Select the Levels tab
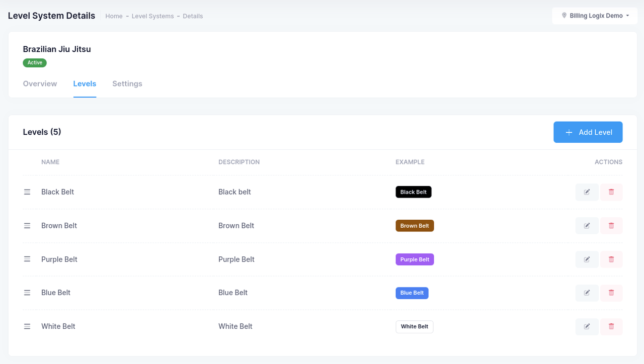644x364 pixels. (85, 83)
